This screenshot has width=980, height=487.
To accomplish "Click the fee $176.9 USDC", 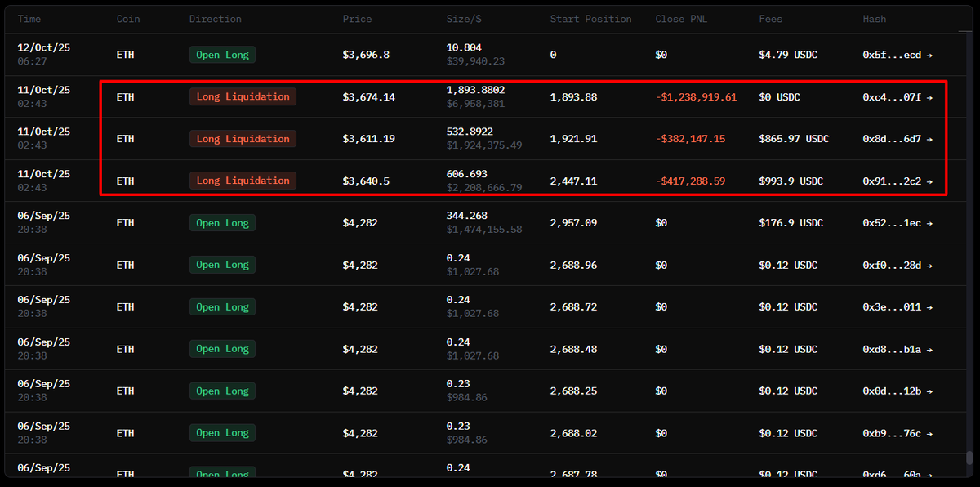I will pyautogui.click(x=791, y=223).
